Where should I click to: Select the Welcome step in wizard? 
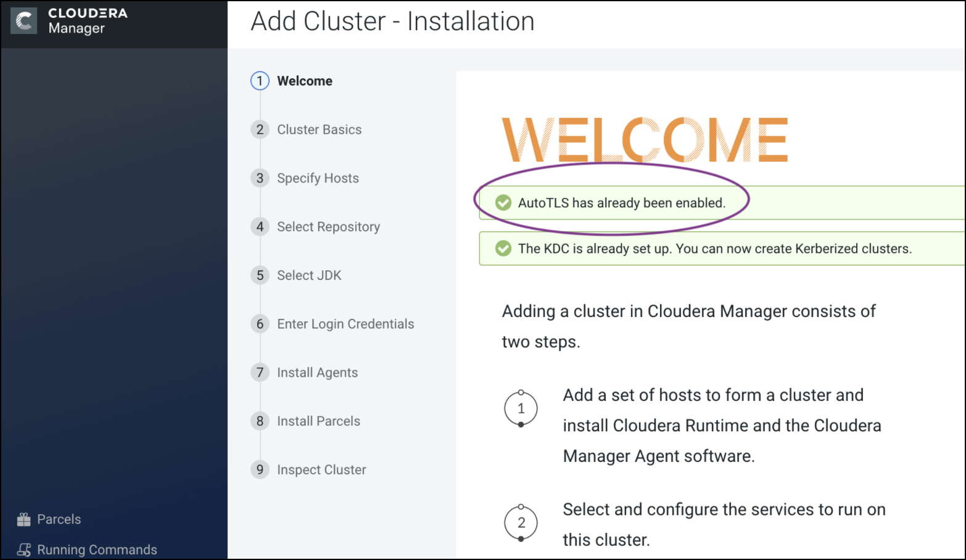point(305,81)
